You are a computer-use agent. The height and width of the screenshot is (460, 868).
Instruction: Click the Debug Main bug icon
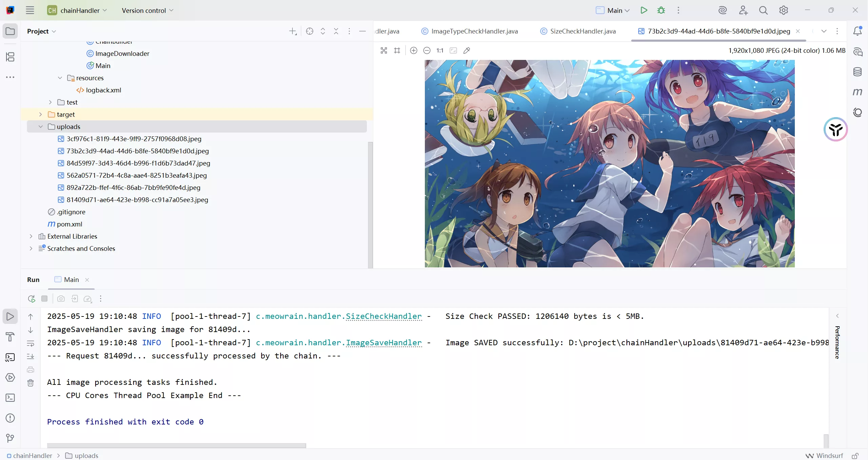pos(661,10)
